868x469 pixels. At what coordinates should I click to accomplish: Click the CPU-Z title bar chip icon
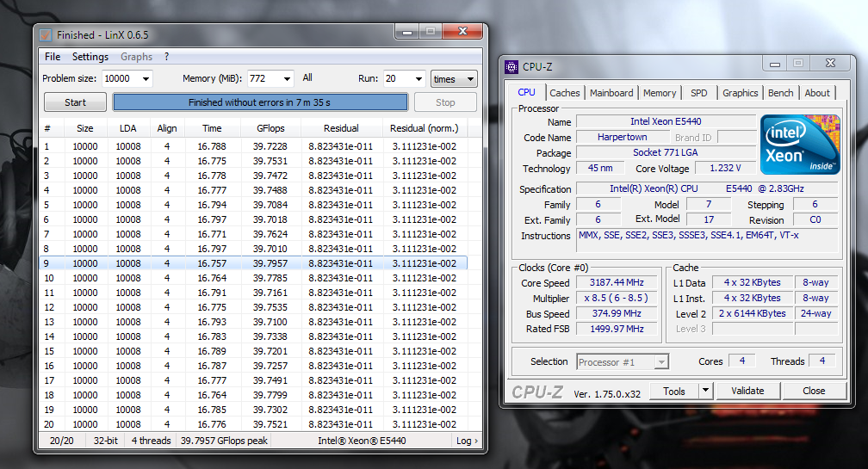512,67
